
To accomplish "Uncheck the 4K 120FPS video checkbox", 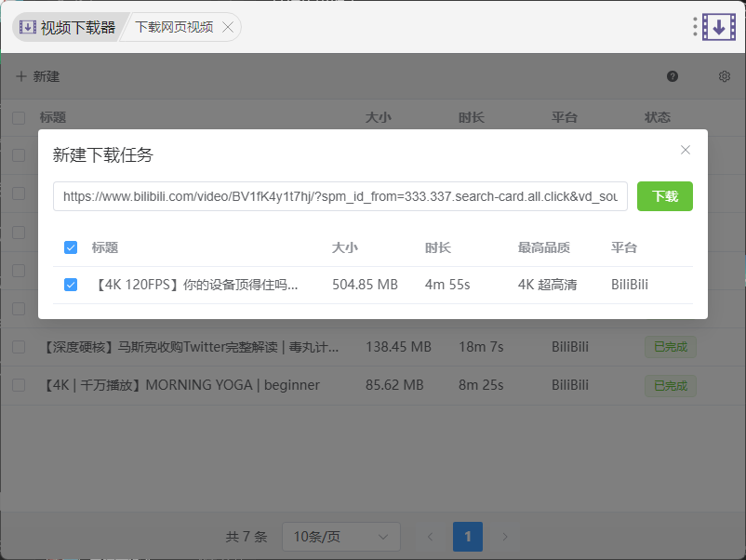I will pyautogui.click(x=71, y=285).
